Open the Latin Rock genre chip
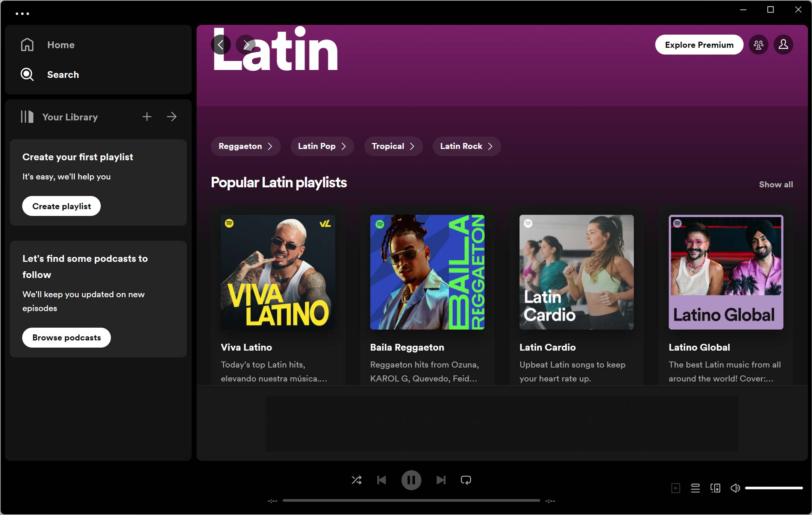This screenshot has height=515, width=812. click(x=467, y=146)
